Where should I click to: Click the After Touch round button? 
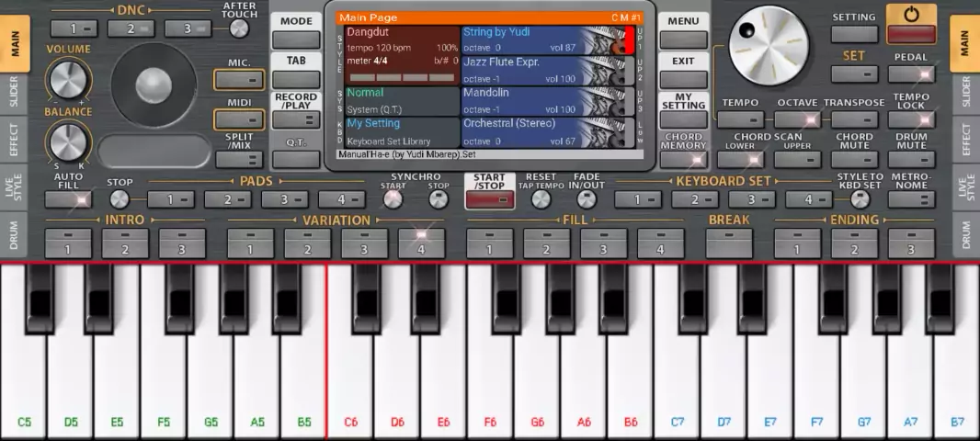[x=239, y=28]
